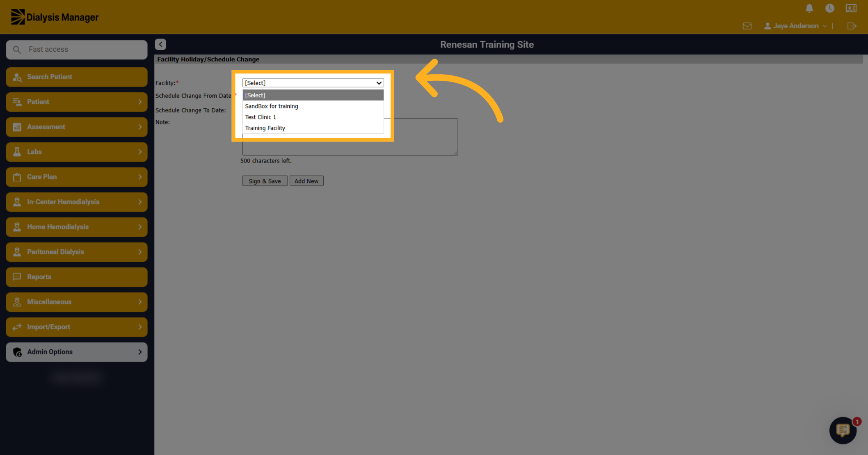
Task: Open the chat support bubble
Action: (x=843, y=430)
